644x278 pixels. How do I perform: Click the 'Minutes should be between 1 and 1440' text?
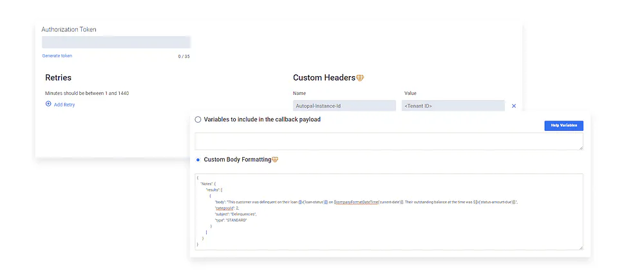tap(87, 94)
